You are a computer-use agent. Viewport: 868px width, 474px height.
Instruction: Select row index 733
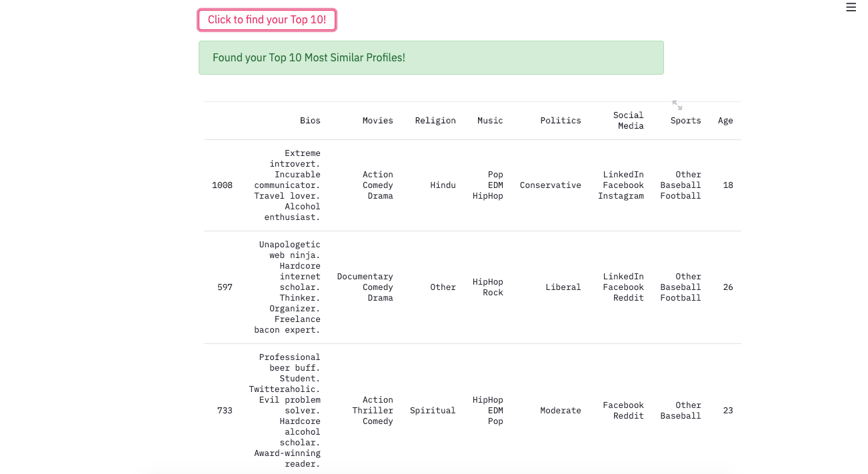tap(225, 411)
